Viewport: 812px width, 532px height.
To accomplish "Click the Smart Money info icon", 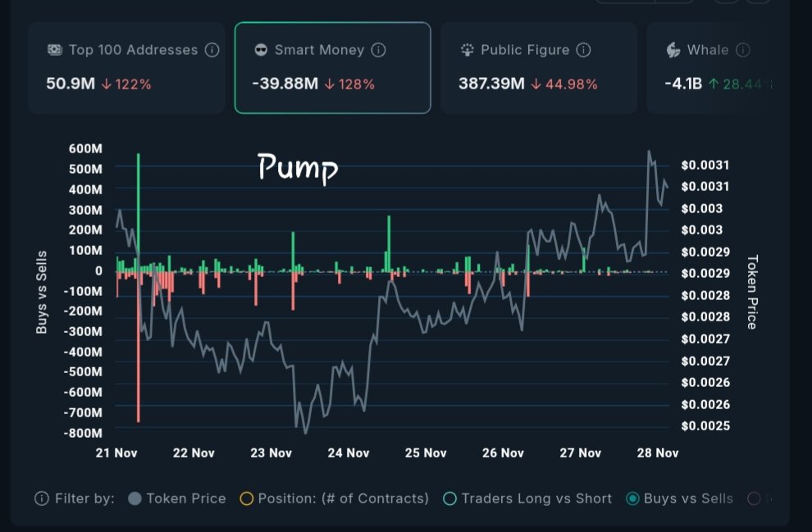I will pyautogui.click(x=378, y=50).
